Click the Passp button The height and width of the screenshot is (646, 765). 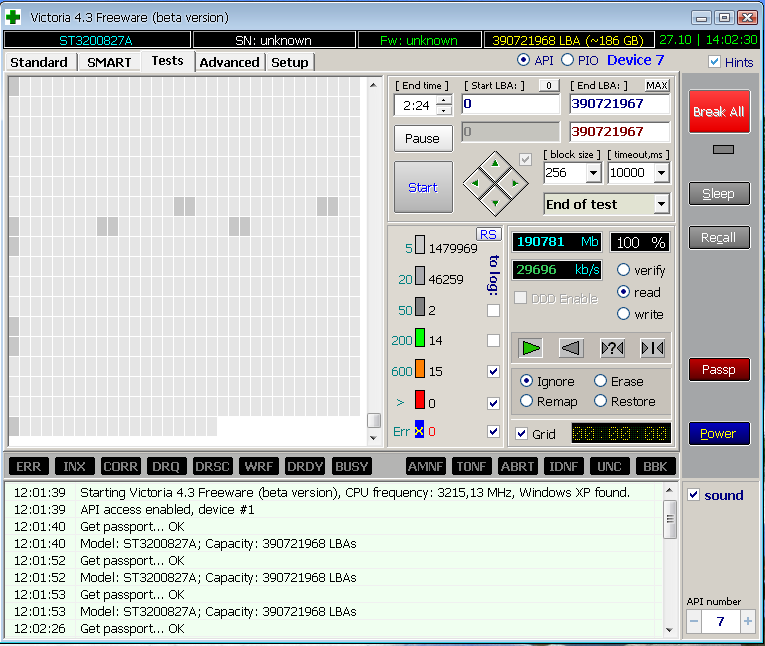[x=719, y=370]
